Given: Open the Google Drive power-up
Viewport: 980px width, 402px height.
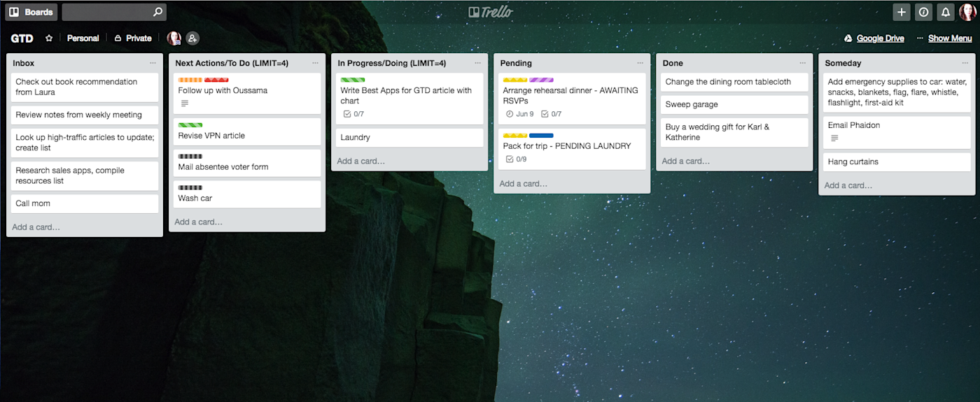Looking at the screenshot, I should [x=874, y=38].
